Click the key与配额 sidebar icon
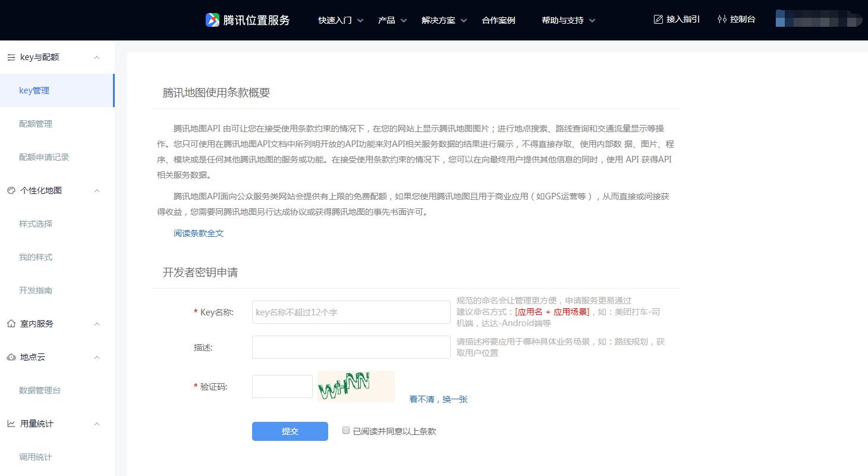 click(x=11, y=57)
